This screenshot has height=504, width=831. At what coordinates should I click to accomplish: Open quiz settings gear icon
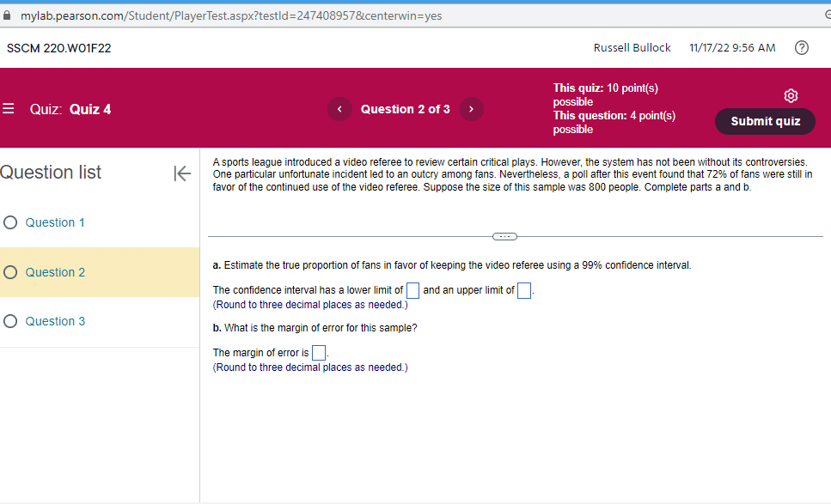pos(791,95)
